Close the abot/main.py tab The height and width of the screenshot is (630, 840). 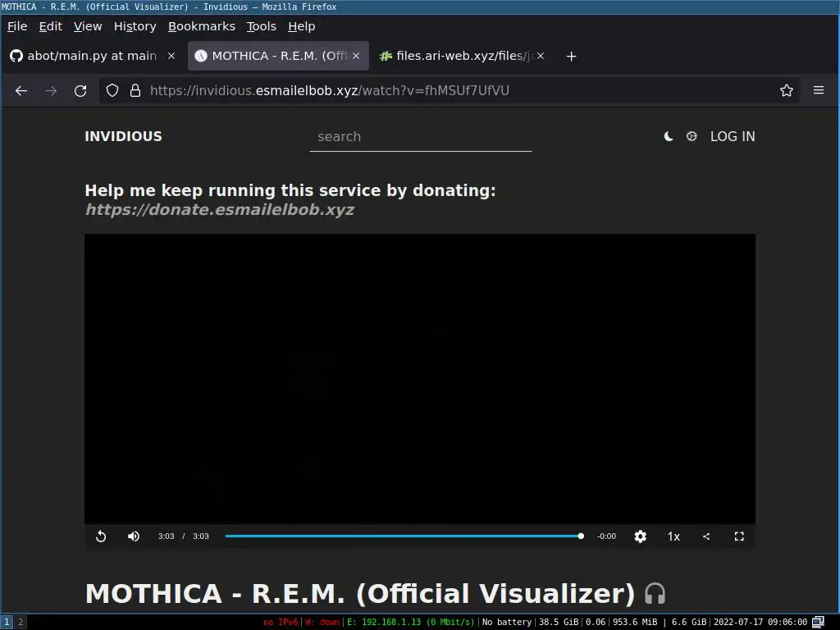171,56
